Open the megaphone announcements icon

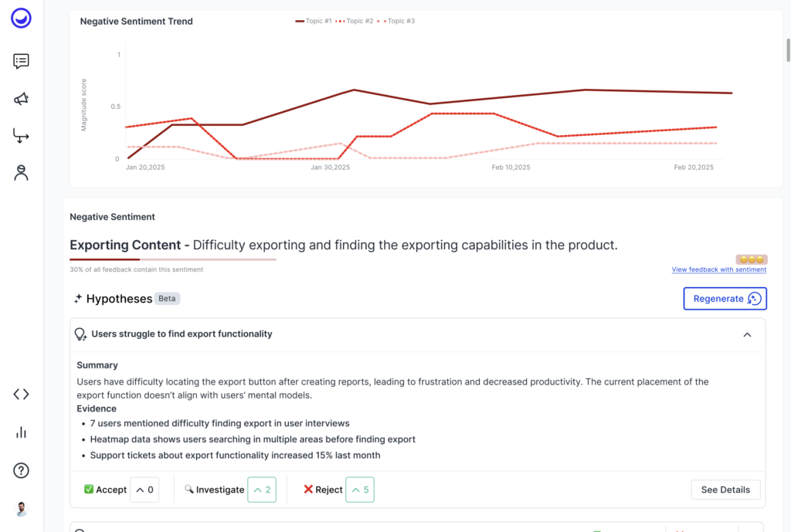[x=22, y=99]
